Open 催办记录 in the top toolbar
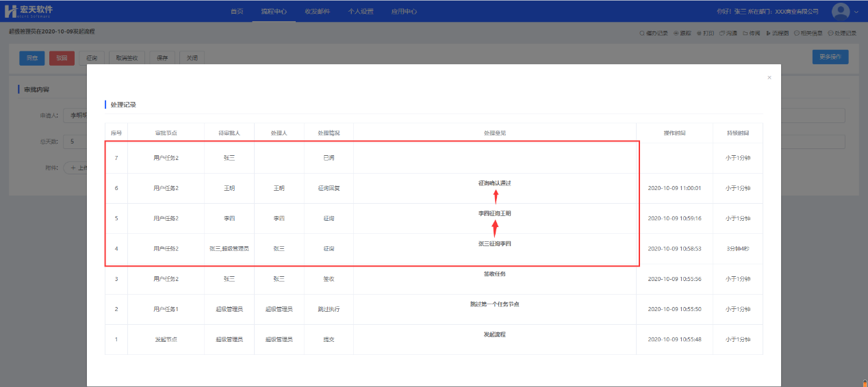The width and height of the screenshot is (868, 387). [x=653, y=33]
